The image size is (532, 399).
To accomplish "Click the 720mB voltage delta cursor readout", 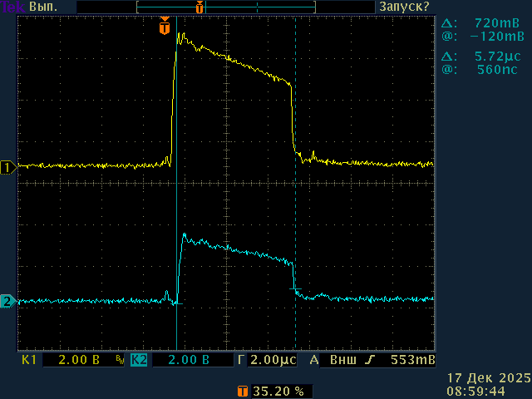I will [497, 23].
